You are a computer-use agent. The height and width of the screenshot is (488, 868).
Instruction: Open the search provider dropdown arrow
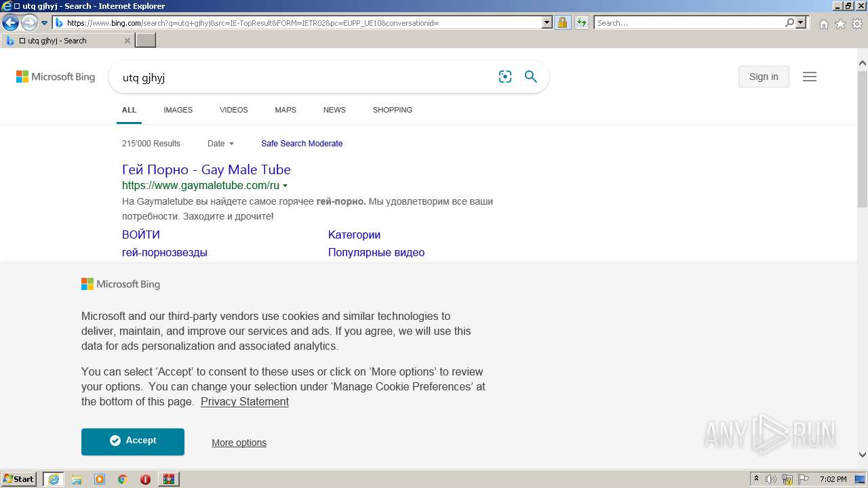[x=801, y=23]
